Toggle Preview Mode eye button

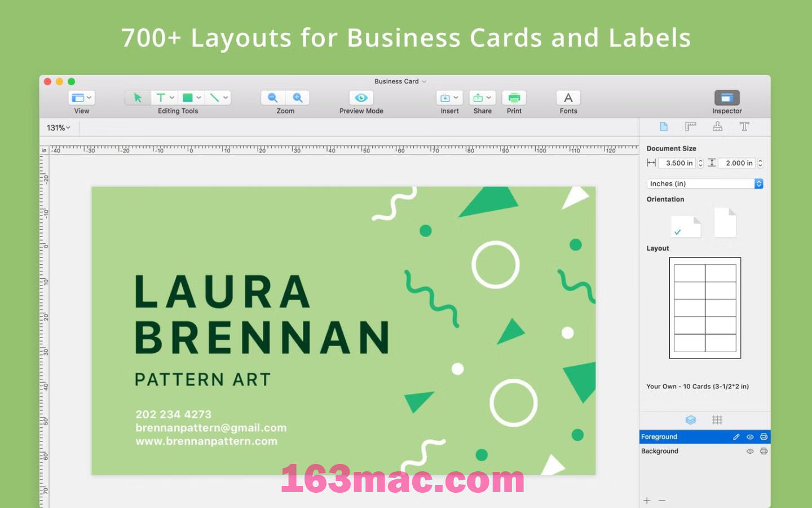point(361,98)
